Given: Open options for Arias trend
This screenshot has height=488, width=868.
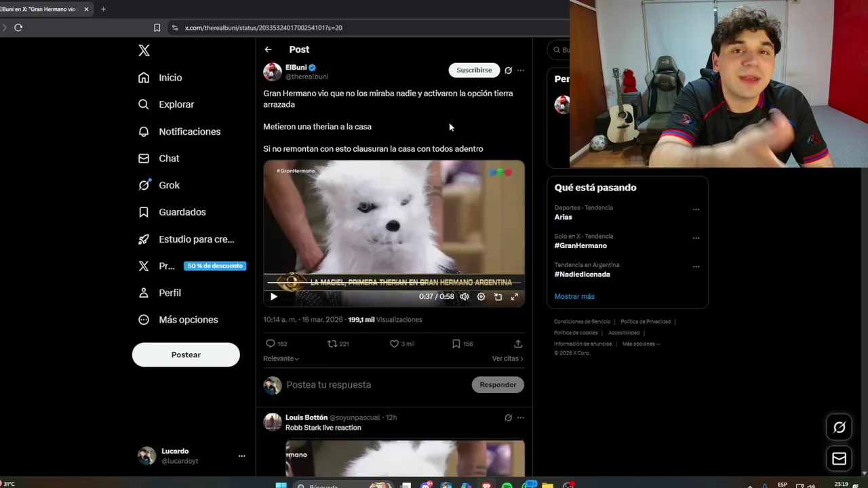Looking at the screenshot, I should tap(696, 209).
